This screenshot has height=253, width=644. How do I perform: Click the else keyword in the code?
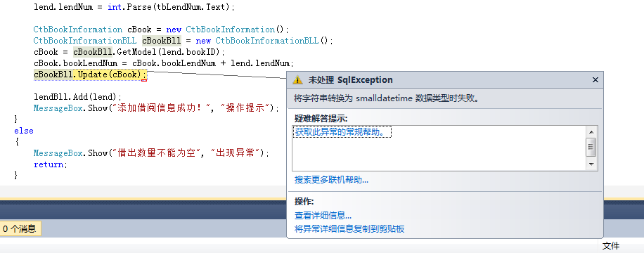(24, 131)
